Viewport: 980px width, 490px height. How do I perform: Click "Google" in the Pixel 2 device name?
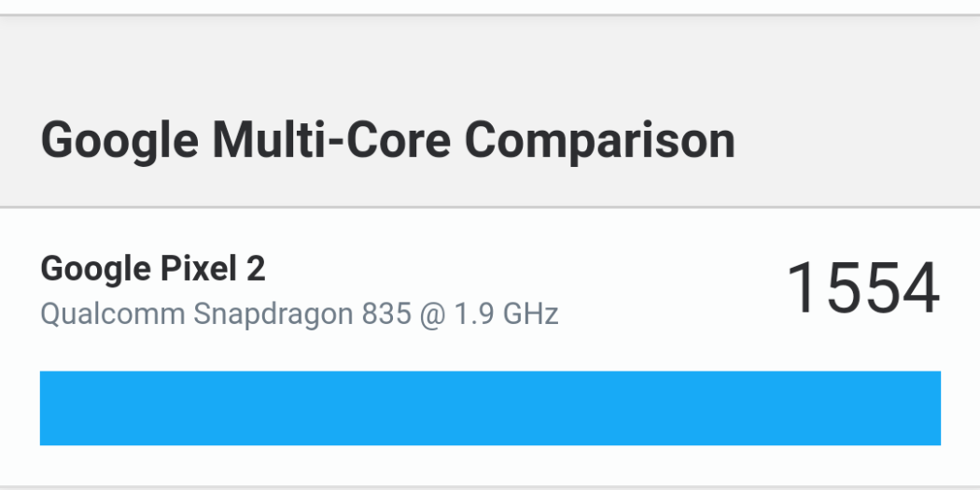coord(90,269)
